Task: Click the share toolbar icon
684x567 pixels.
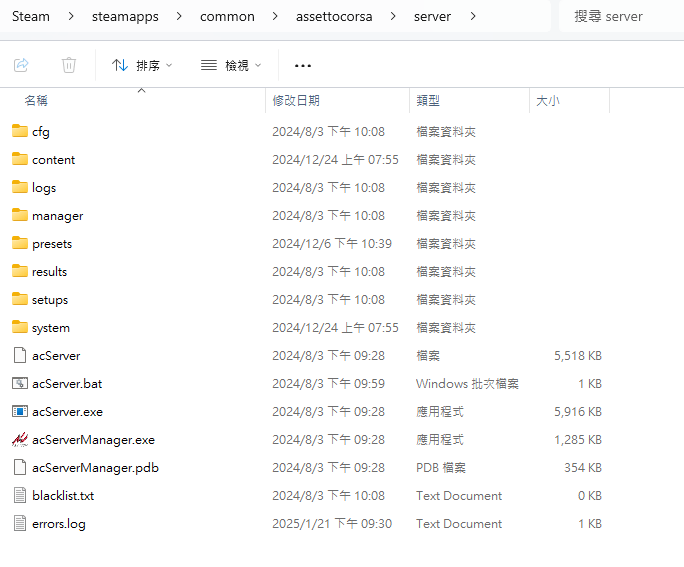Action: pyautogui.click(x=21, y=65)
